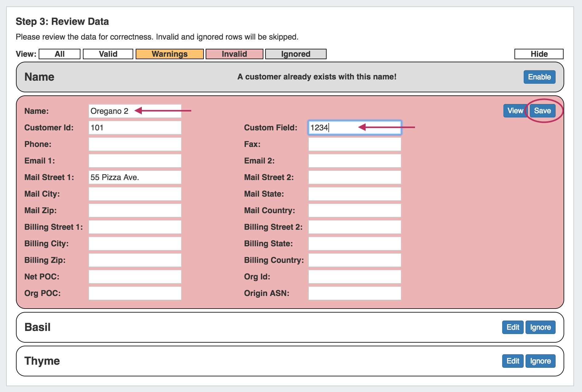This screenshot has height=392, width=582.
Task: Click the Custom Field input
Action: click(355, 128)
